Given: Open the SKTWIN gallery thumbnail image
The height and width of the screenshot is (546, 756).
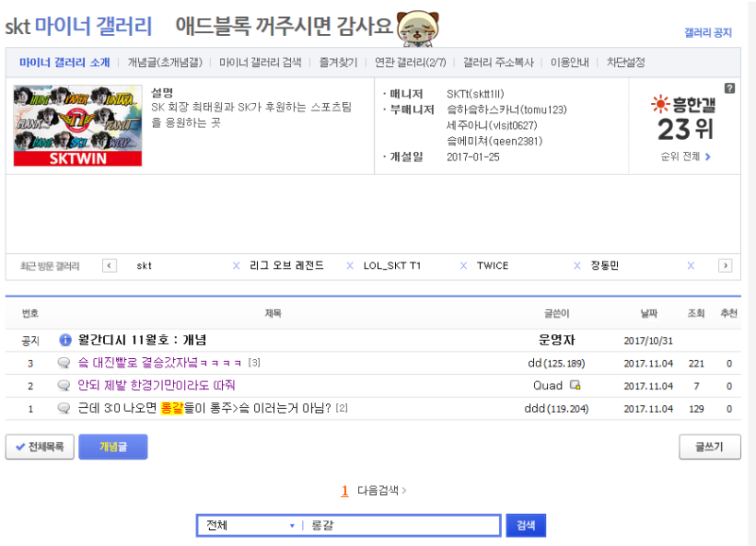Looking at the screenshot, I should coord(77,126).
